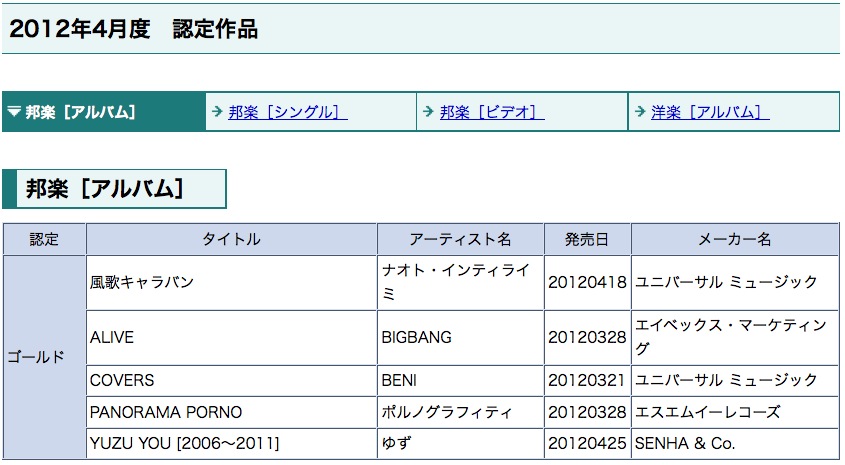Select the active 邦楽［アルバム］ tab
This screenshot has height=465, width=845.
(x=80, y=112)
